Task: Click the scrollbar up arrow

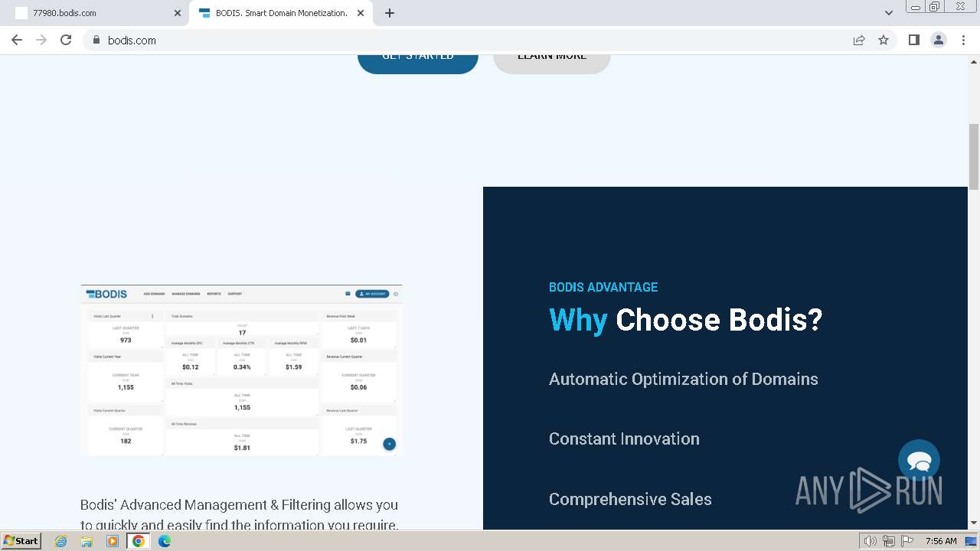Action: click(974, 60)
